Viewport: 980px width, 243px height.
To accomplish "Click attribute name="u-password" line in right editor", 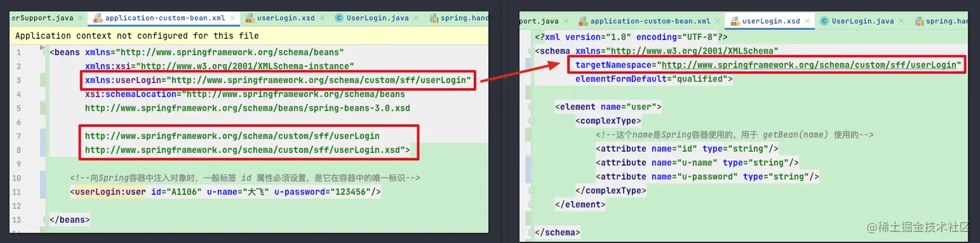I will [x=707, y=176].
